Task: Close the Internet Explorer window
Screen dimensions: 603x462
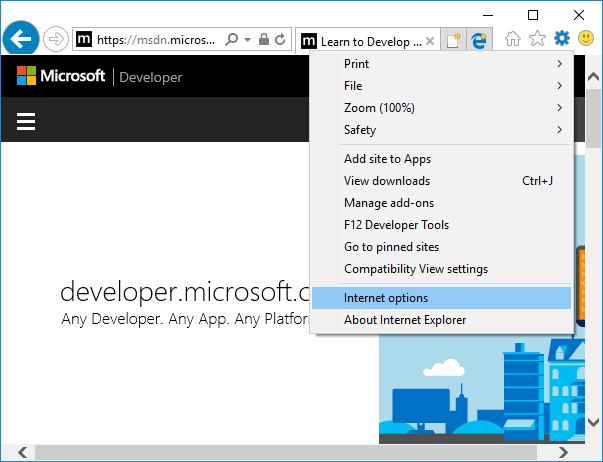Action: click(579, 15)
